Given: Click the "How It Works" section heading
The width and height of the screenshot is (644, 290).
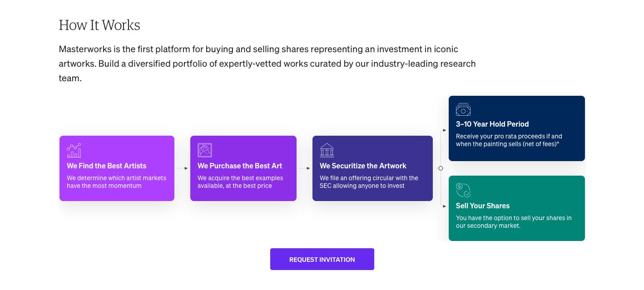Looking at the screenshot, I should (99, 25).
